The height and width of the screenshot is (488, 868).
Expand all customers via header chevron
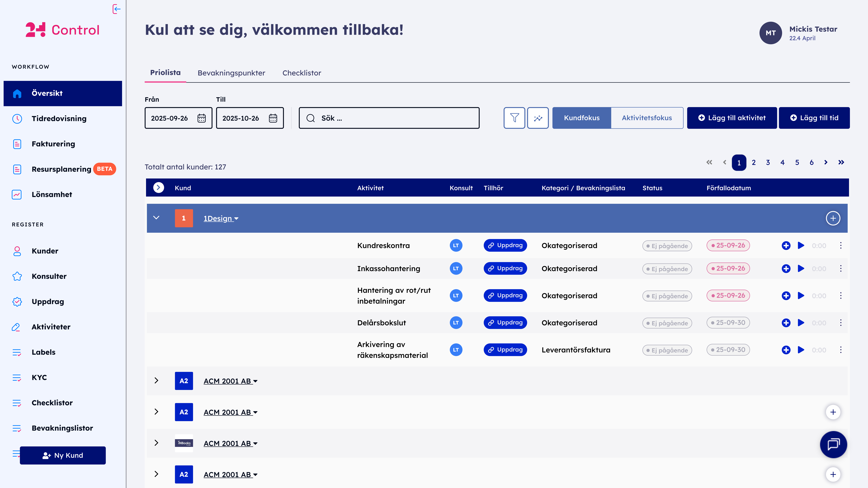coord(158,188)
